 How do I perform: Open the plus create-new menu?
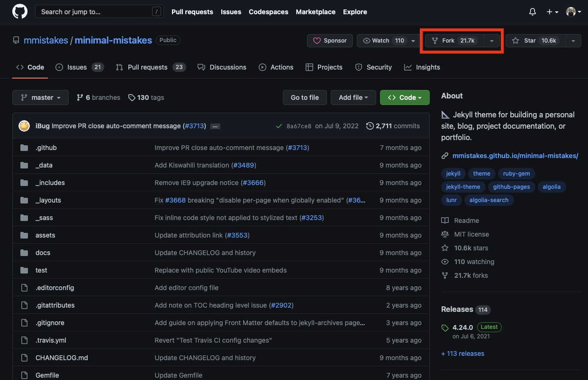coord(552,12)
